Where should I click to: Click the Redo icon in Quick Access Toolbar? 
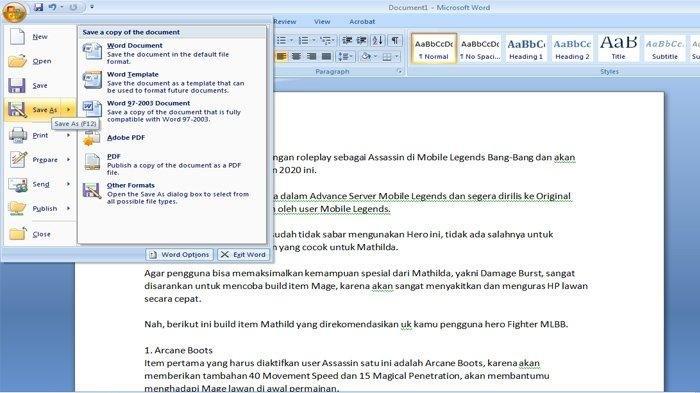coord(73,7)
